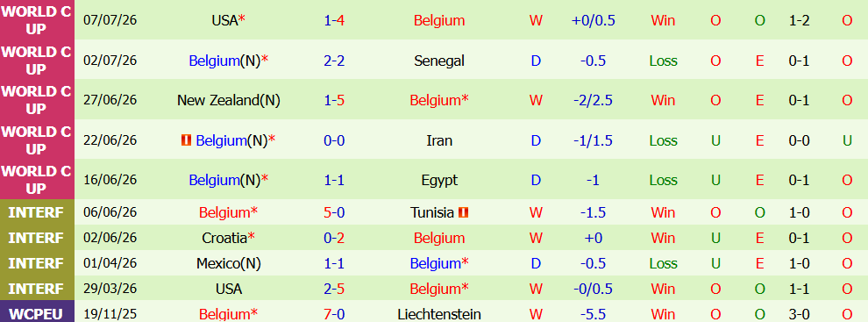Open the Egypt team link

[439, 180]
